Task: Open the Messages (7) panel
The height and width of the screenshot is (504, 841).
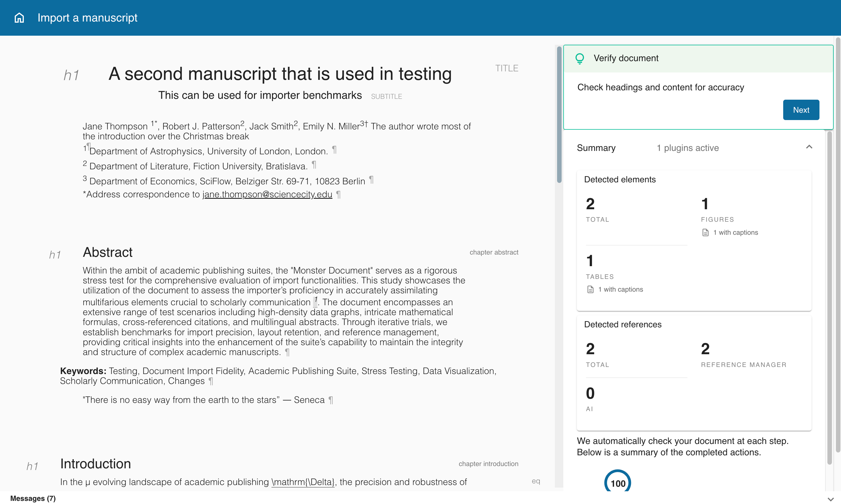Action: click(33, 498)
